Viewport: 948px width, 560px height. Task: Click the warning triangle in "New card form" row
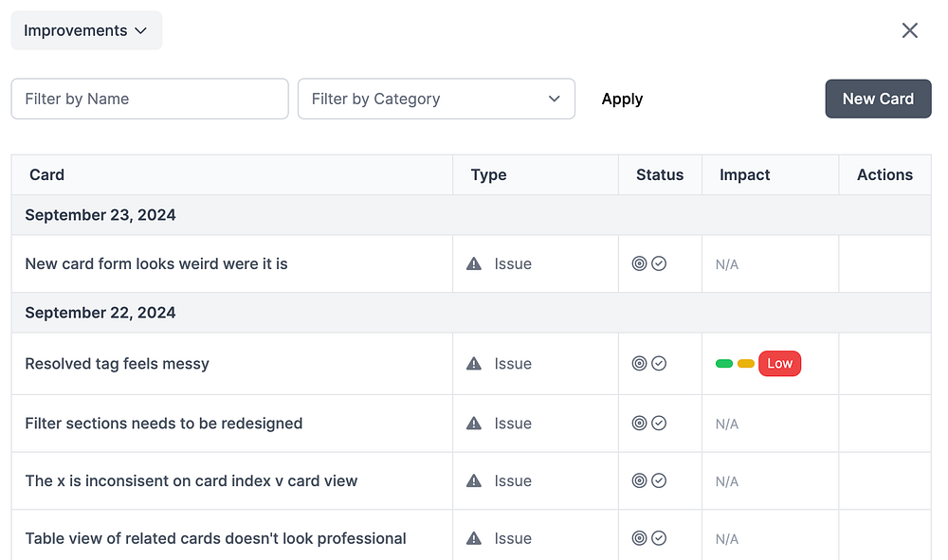point(474,264)
